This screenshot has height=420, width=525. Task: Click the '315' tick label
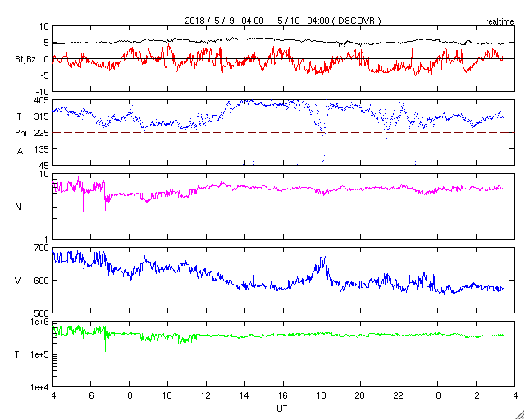pos(43,116)
